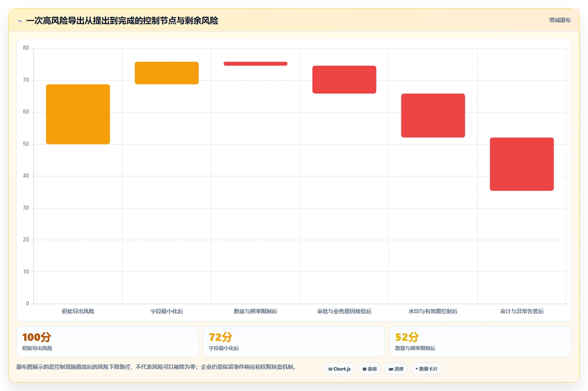The image size is (588, 391).
Task: Click the 增减瀑布 tag in the header
Action: click(x=560, y=20)
